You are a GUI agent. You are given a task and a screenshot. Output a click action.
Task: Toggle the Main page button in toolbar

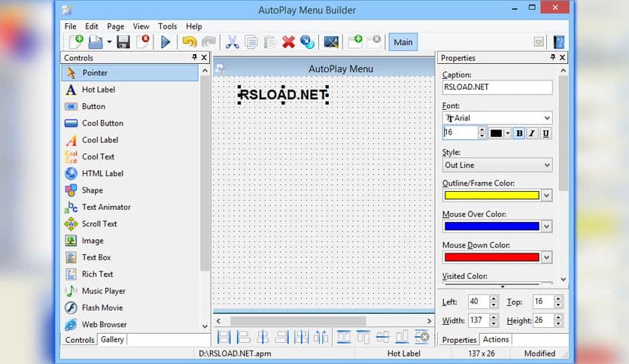[403, 42]
